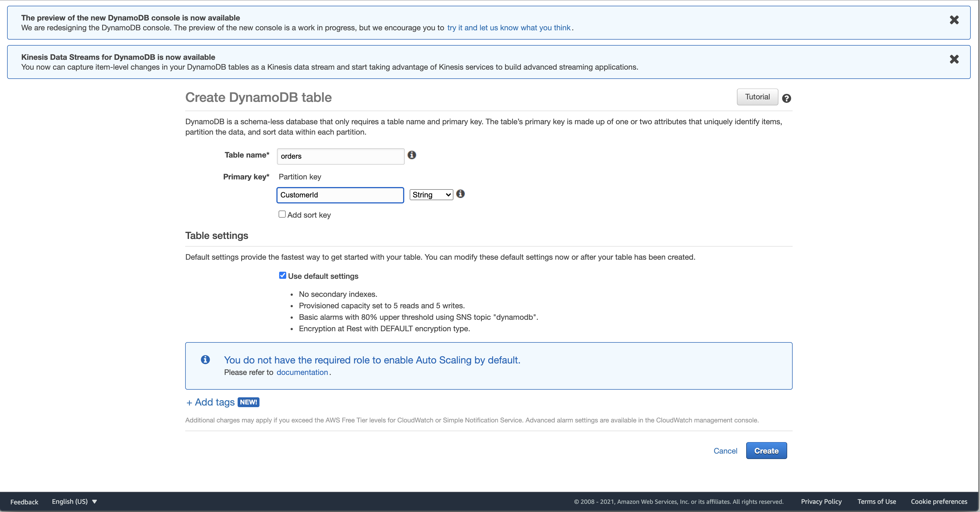980x512 pixels.
Task: Click the 'Table name*' label
Action: [x=247, y=155]
